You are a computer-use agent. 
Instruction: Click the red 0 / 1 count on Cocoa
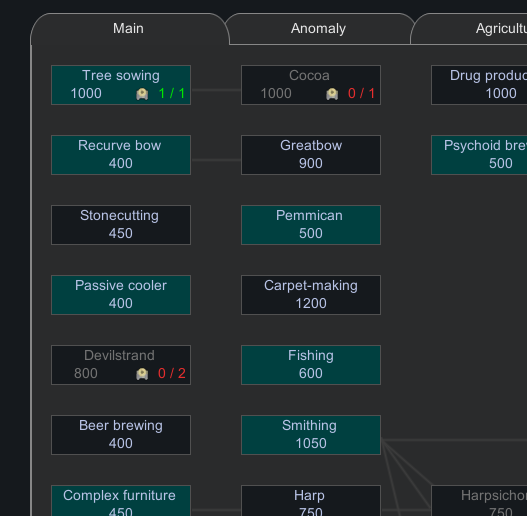coord(361,93)
